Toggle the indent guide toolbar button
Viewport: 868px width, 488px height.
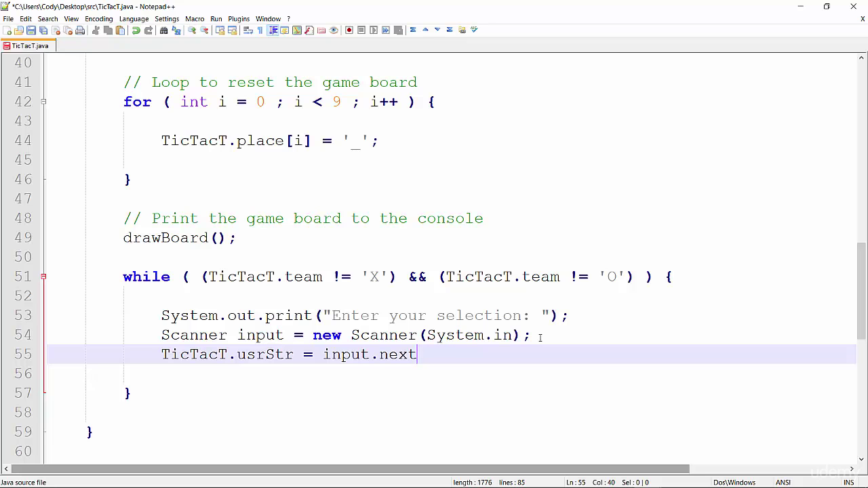coord(273,30)
